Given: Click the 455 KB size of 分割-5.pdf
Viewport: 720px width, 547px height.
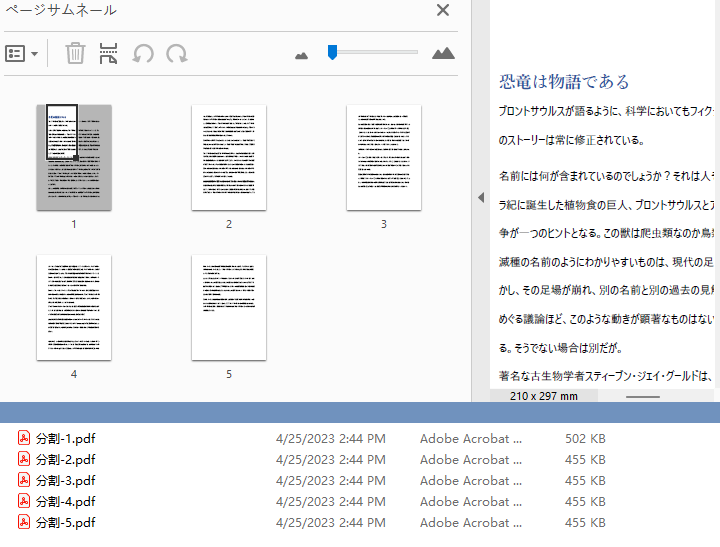Looking at the screenshot, I should tap(585, 523).
